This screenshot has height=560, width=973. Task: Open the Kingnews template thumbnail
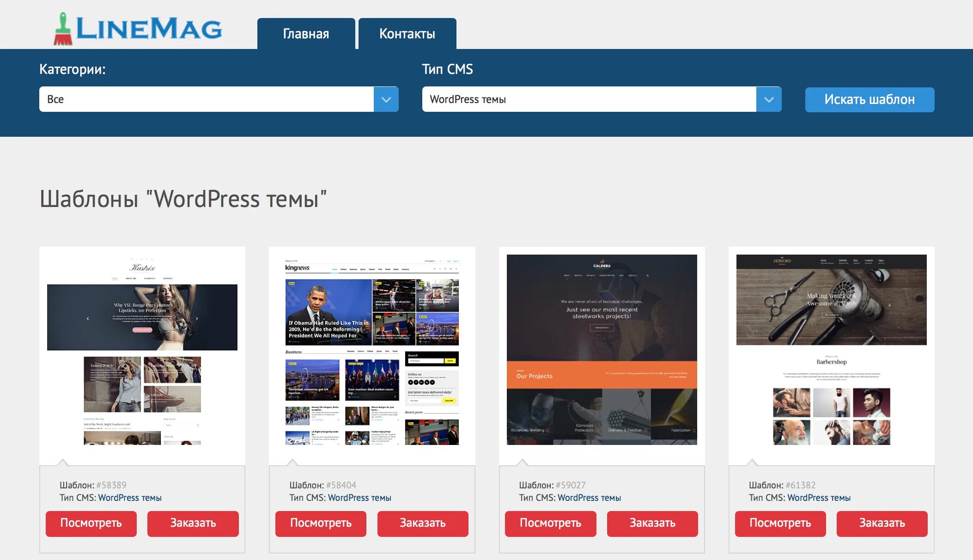(x=372, y=350)
